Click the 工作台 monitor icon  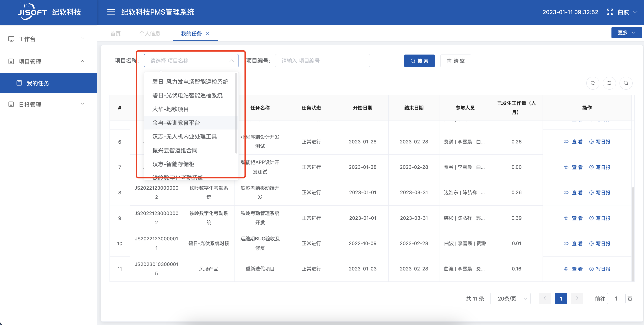pos(11,39)
